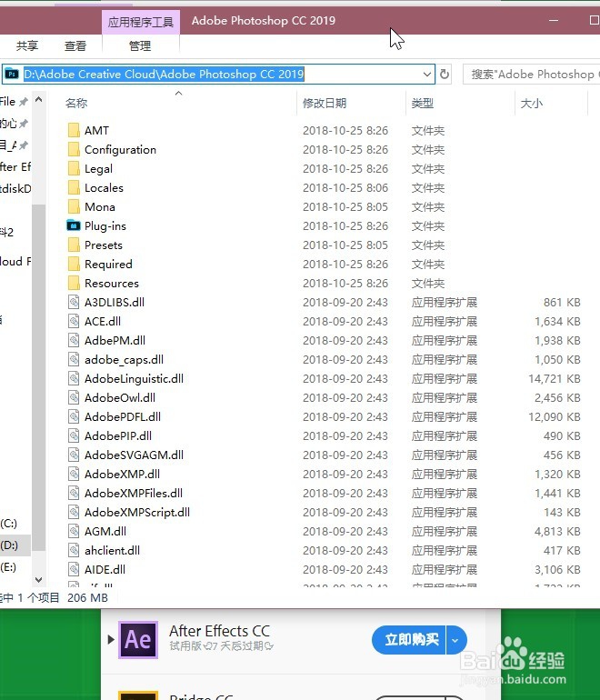Image resolution: width=600 pixels, height=700 pixels.
Task: Click the After Effects CC title text
Action: (220, 631)
